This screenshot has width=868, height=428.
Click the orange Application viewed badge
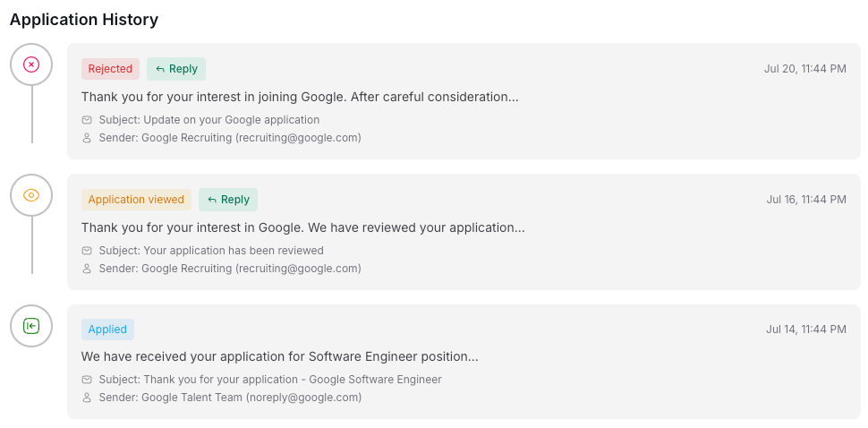(x=136, y=200)
